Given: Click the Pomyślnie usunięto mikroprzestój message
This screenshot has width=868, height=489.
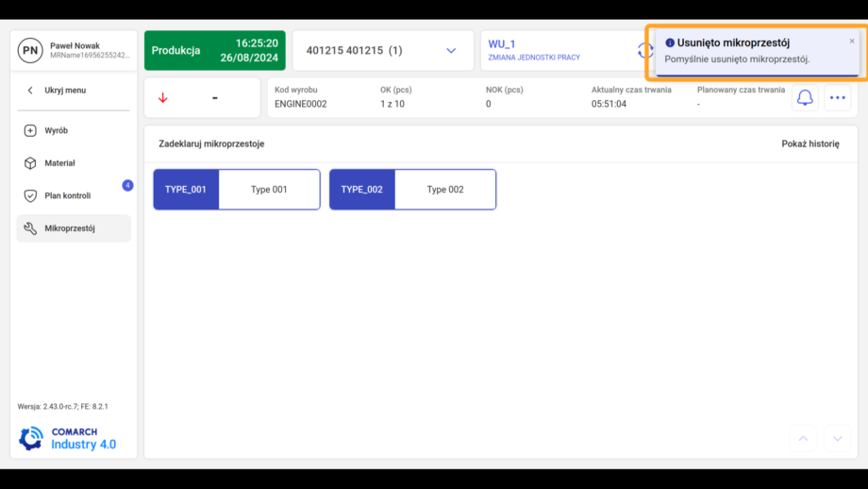Looking at the screenshot, I should (x=737, y=59).
